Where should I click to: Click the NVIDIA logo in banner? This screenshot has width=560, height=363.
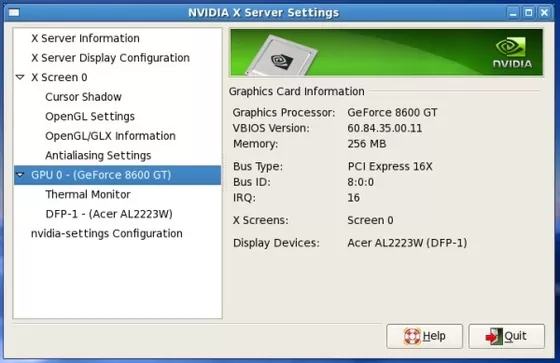click(x=512, y=53)
